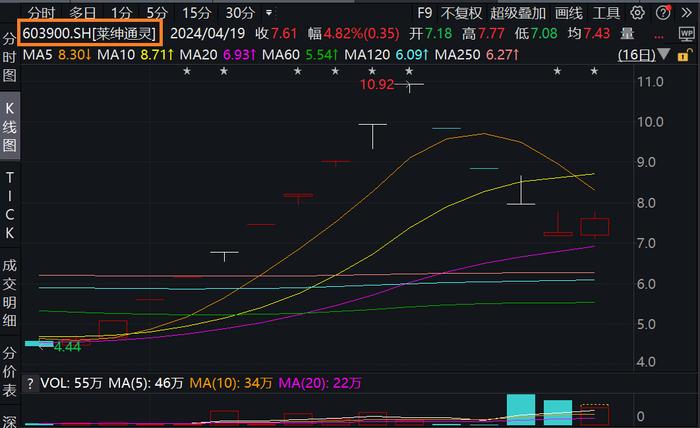This screenshot has width=700, height=428.
Task: Click the MA250 6.27 indicator label
Action: tap(477, 54)
